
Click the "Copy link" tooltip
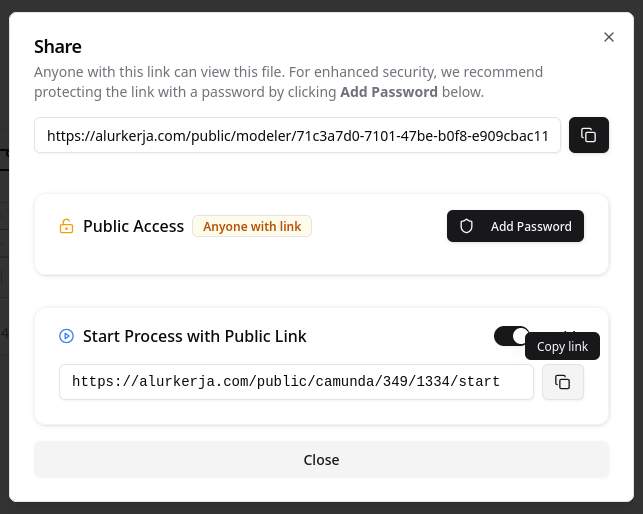click(x=562, y=347)
